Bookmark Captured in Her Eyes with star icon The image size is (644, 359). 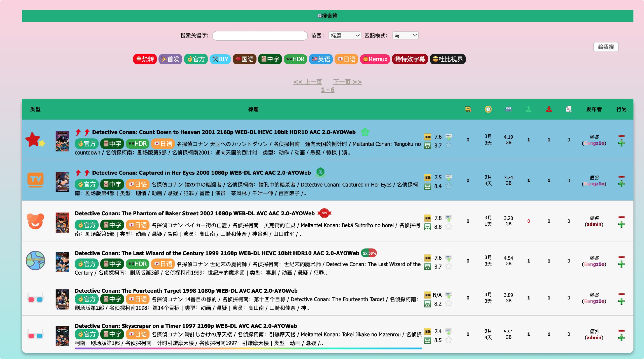point(449,186)
